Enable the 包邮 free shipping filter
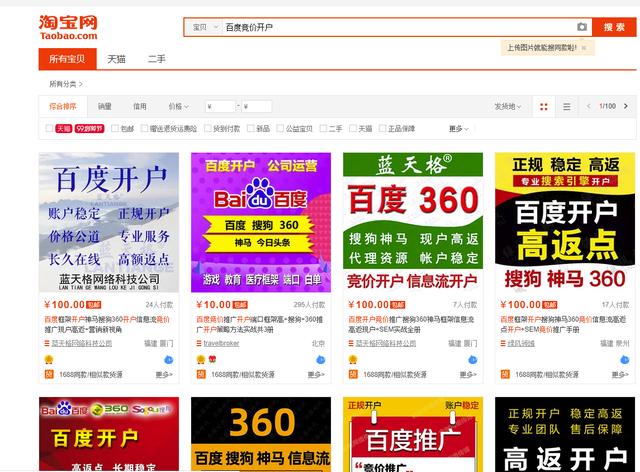 tap(115, 129)
